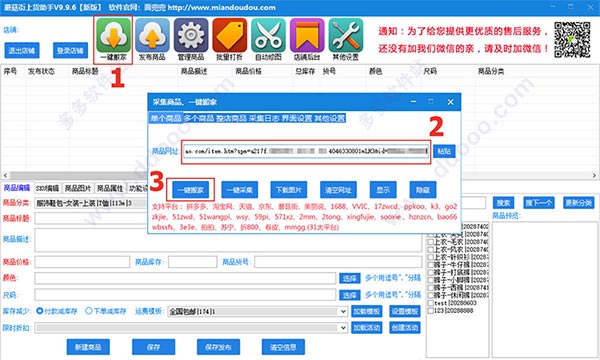The width and height of the screenshot is (600, 360).
Task: Select the 下单减库存 radio button
Action: point(88,311)
